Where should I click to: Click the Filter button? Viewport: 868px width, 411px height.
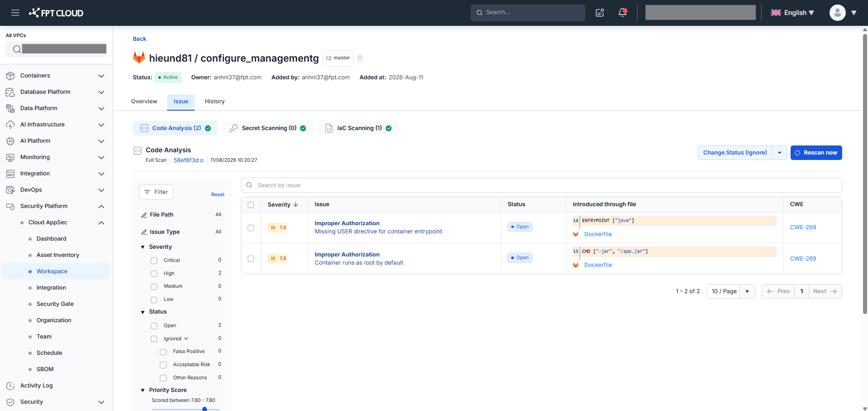coord(156,192)
